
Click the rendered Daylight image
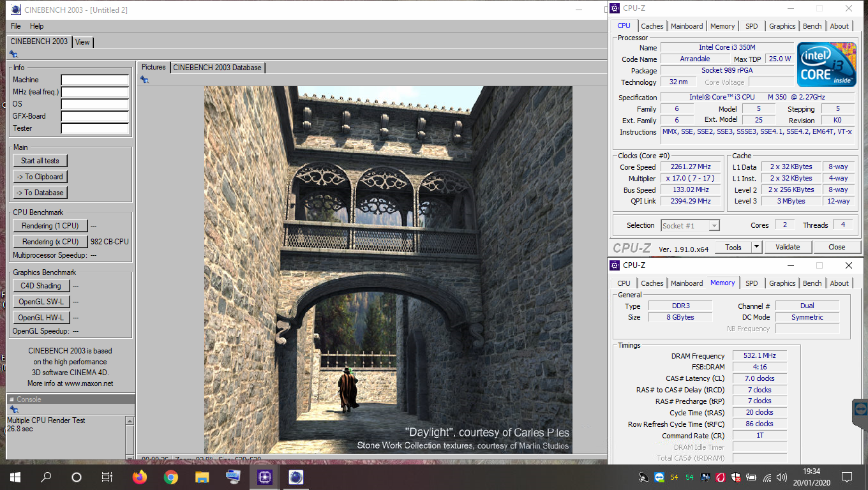[x=388, y=270]
